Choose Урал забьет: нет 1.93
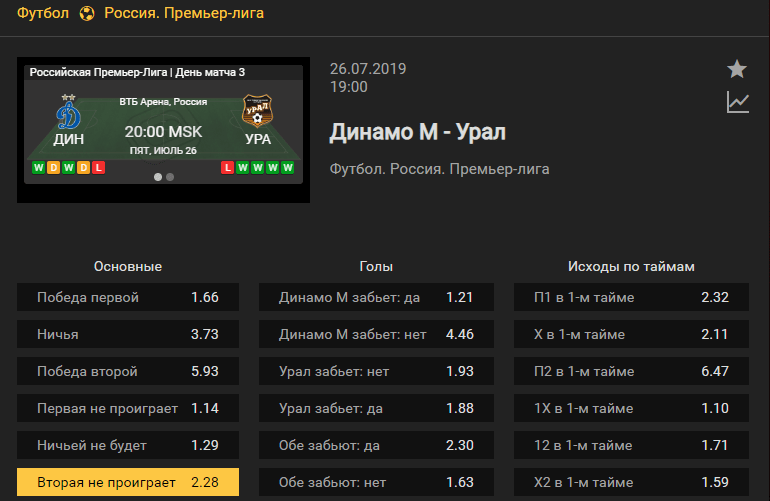 pyautogui.click(x=376, y=371)
